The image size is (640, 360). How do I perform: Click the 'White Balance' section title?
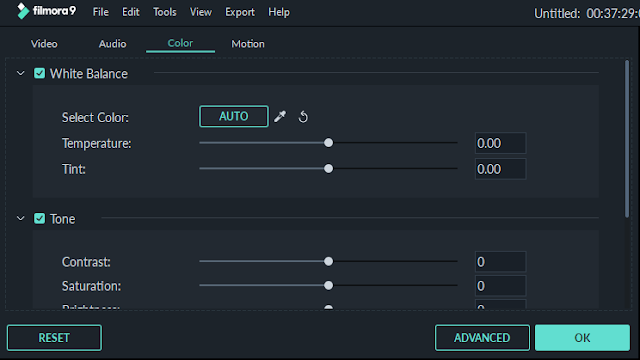pyautogui.click(x=89, y=74)
